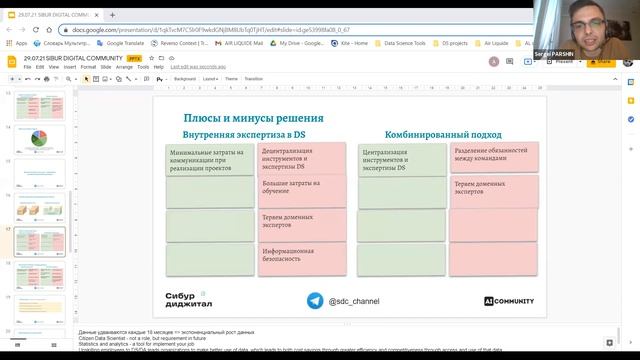Select the Text box tool

tap(96, 79)
